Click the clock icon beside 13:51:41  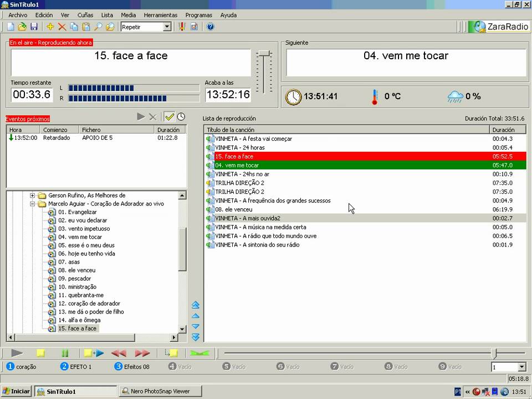(x=293, y=96)
